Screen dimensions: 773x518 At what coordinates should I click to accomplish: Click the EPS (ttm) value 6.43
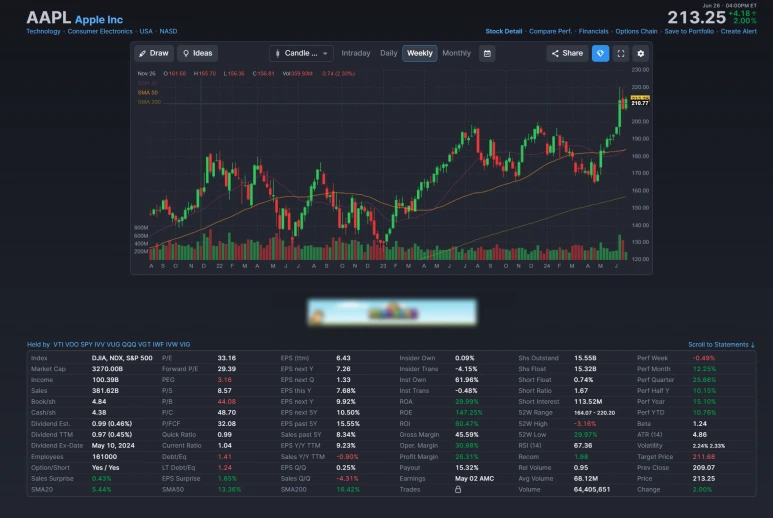pyautogui.click(x=343, y=358)
